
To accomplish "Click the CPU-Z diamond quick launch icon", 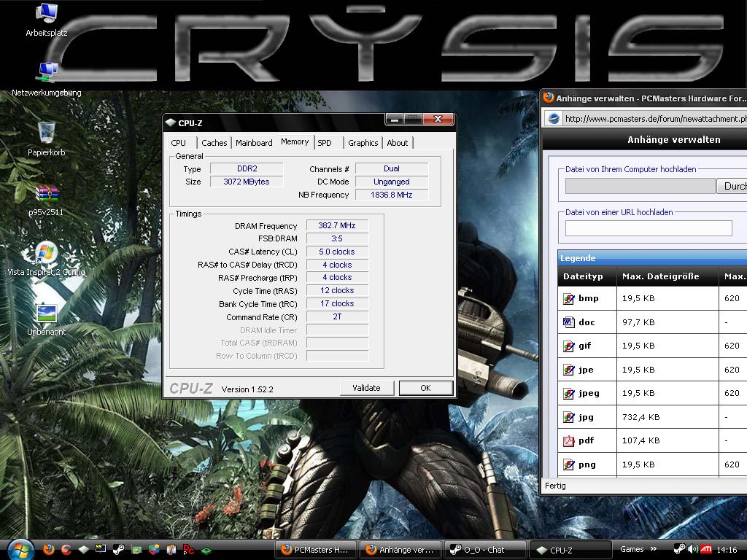I will pyautogui.click(x=84, y=550).
